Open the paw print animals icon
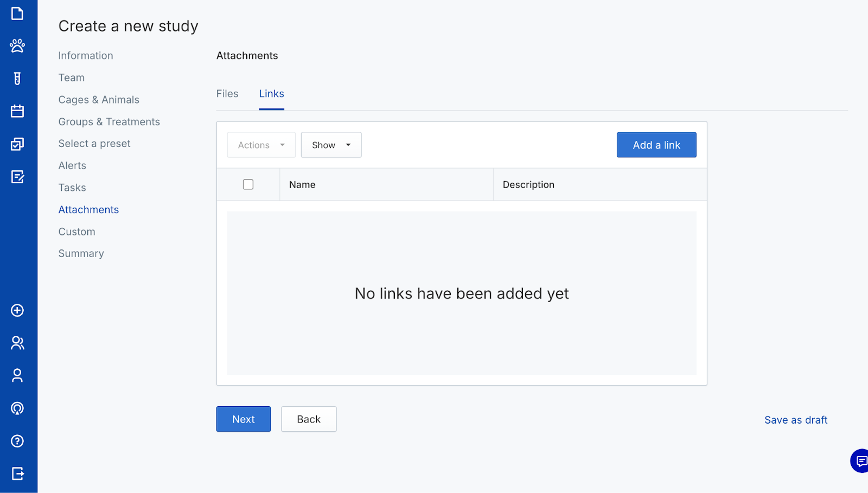The height and width of the screenshot is (493, 868). (x=17, y=46)
